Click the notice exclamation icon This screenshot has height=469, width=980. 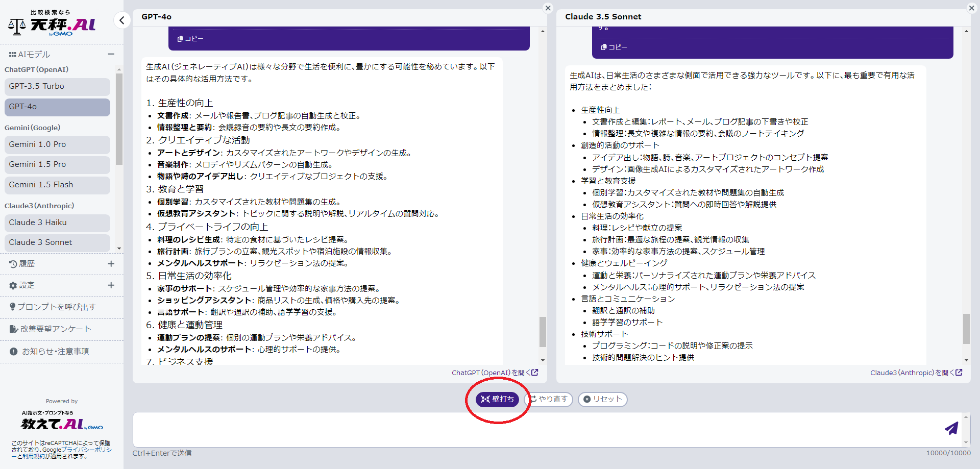14,352
